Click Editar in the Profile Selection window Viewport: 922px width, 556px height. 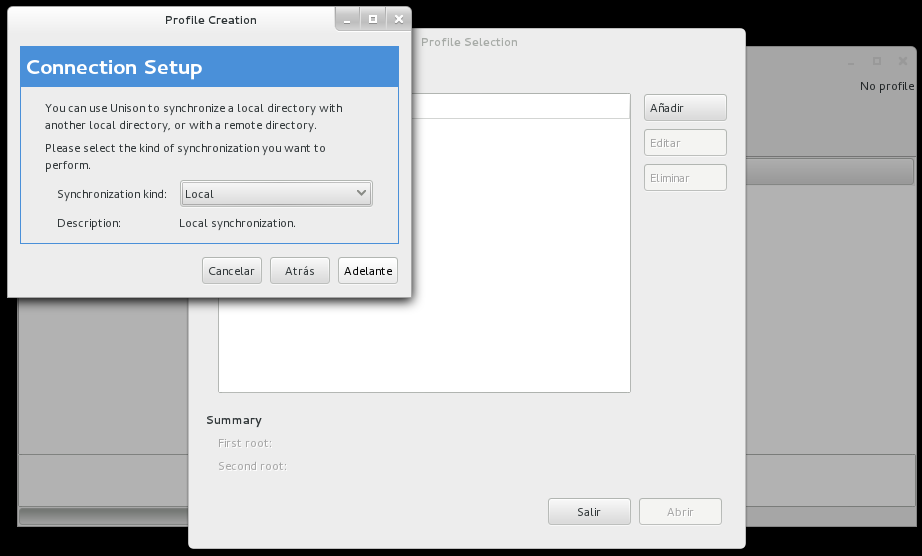pos(685,143)
